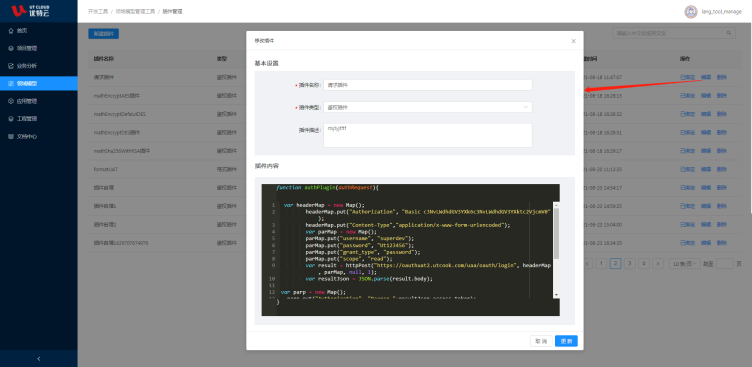Image resolution: width=752 pixels, height=367 pixels.
Task: Click 编辑 in the mathEncryptDES插件 row
Action: [x=706, y=132]
